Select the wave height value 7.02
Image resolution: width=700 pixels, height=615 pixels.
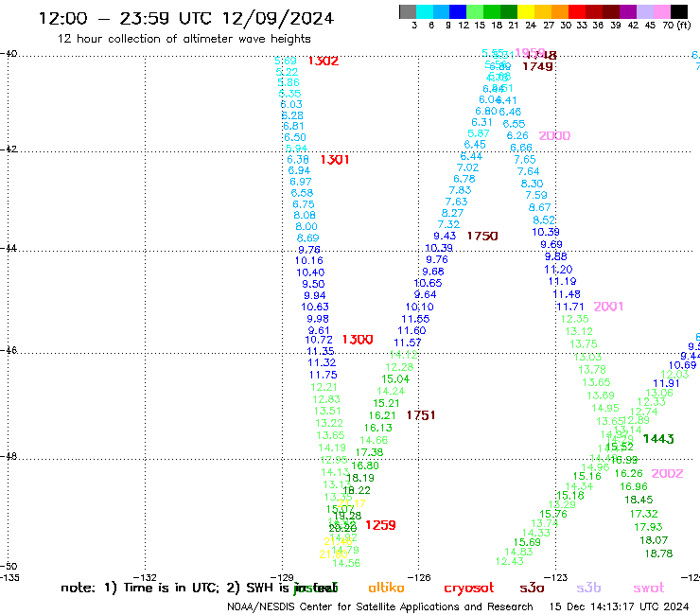point(468,167)
